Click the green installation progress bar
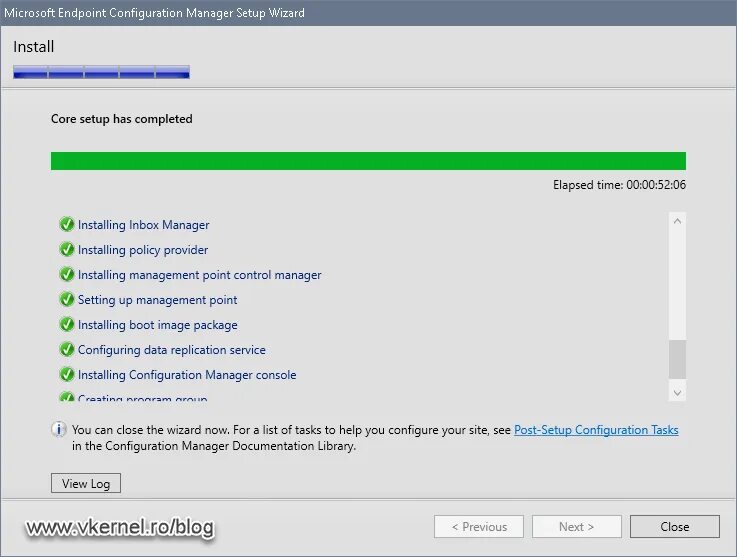Viewport: 737px width, 557px height. pyautogui.click(x=368, y=161)
